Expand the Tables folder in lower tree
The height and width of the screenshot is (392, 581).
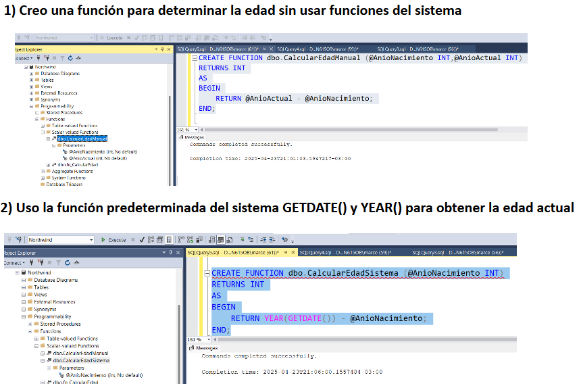[x=24, y=287]
